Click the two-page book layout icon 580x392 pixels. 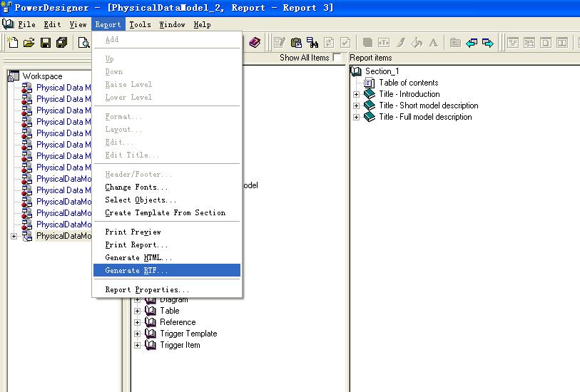(562, 43)
